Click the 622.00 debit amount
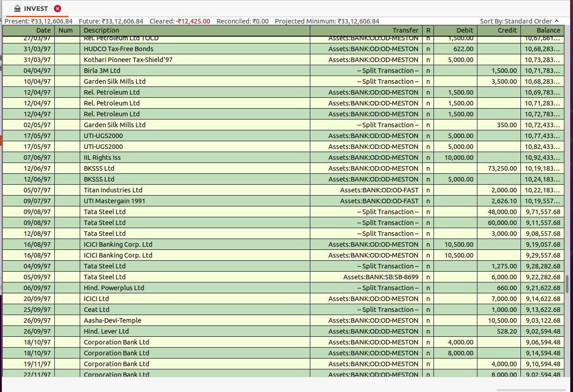Image resolution: width=573 pixels, height=392 pixels. tap(463, 49)
